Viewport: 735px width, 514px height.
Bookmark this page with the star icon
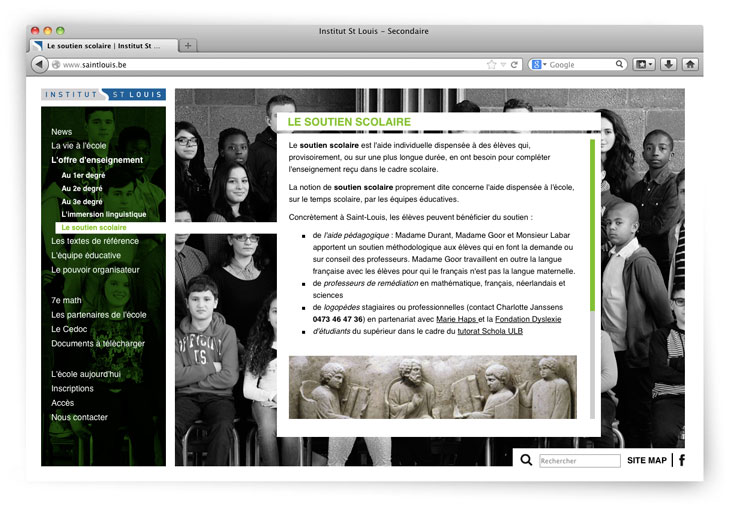(491, 64)
